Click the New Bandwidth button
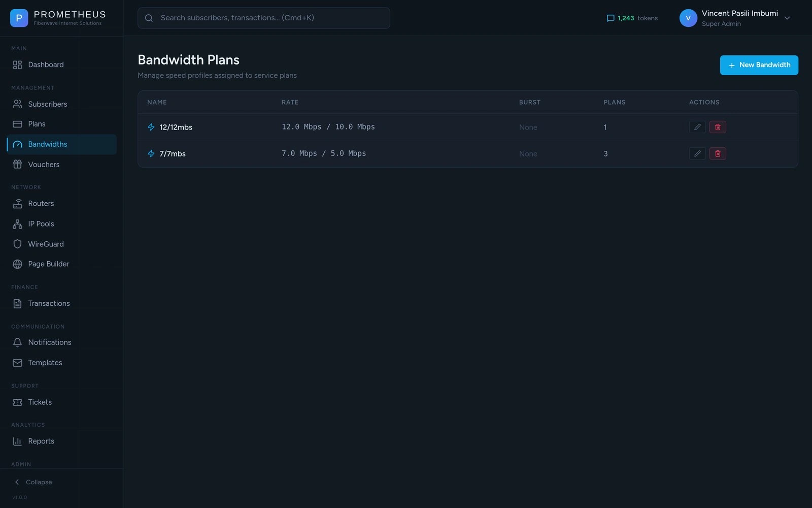 (759, 65)
